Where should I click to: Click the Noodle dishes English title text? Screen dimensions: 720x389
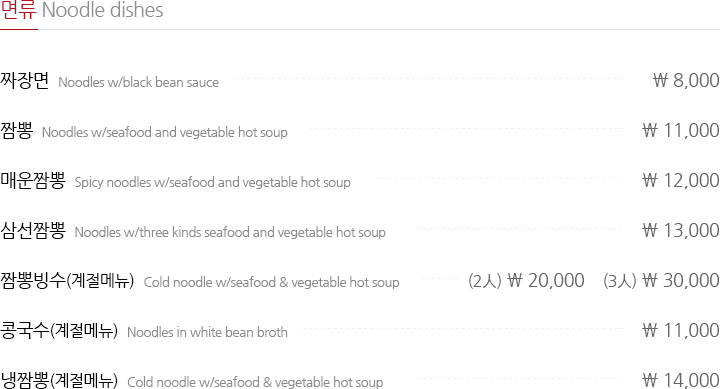tap(103, 10)
